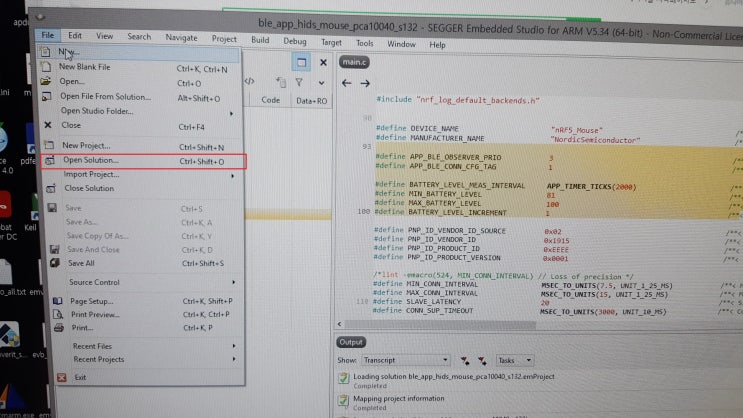Click the Page Setup icon
The image size is (743, 418).
tap(57, 300)
